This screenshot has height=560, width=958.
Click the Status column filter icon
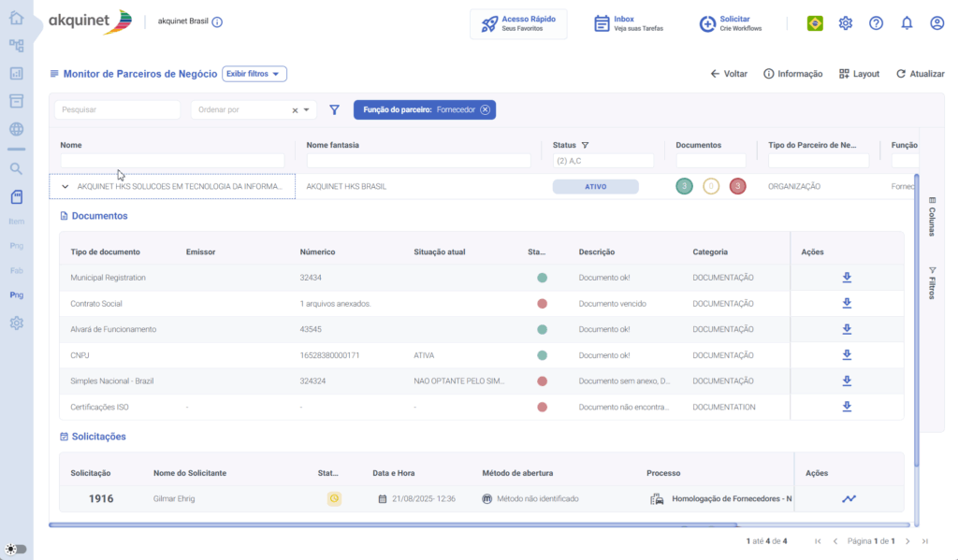[x=586, y=145]
